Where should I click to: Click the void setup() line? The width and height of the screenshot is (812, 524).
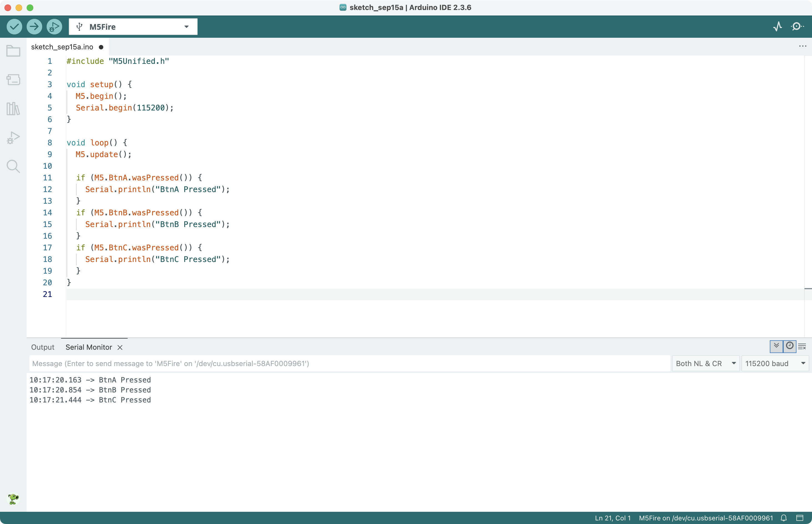pos(99,84)
